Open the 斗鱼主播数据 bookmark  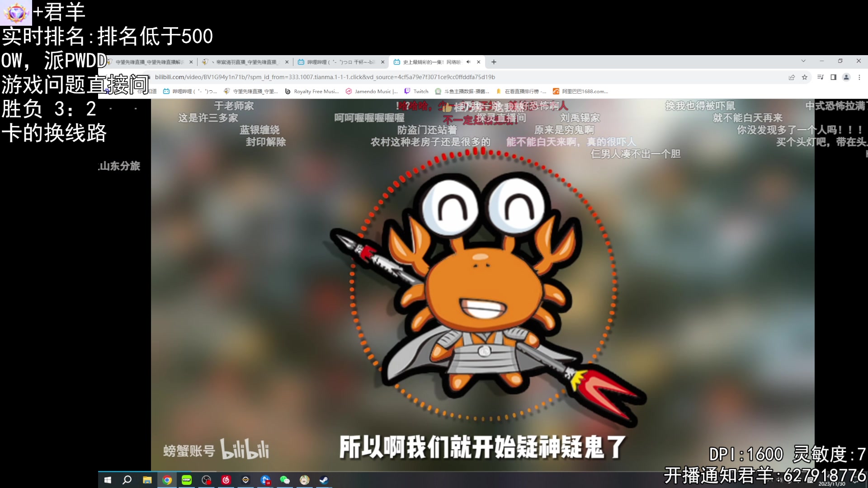(x=462, y=91)
